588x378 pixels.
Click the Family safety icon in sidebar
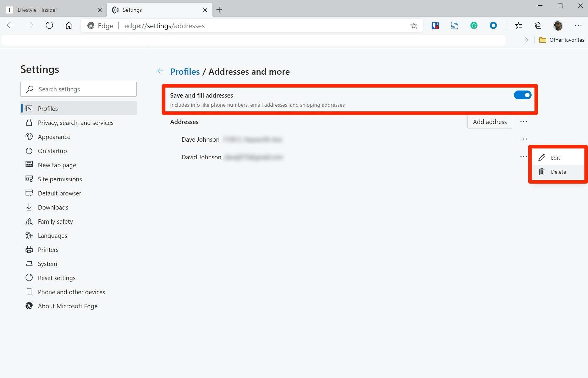[x=29, y=221]
